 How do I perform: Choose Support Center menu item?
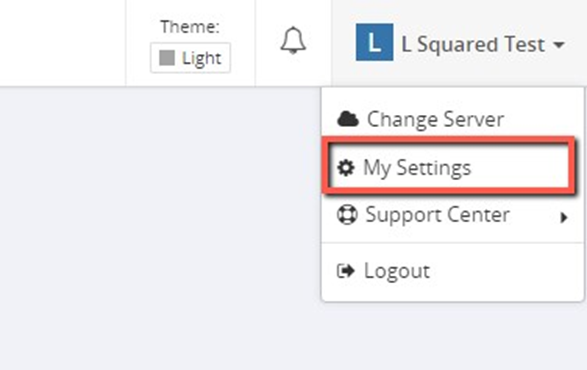pos(453,215)
